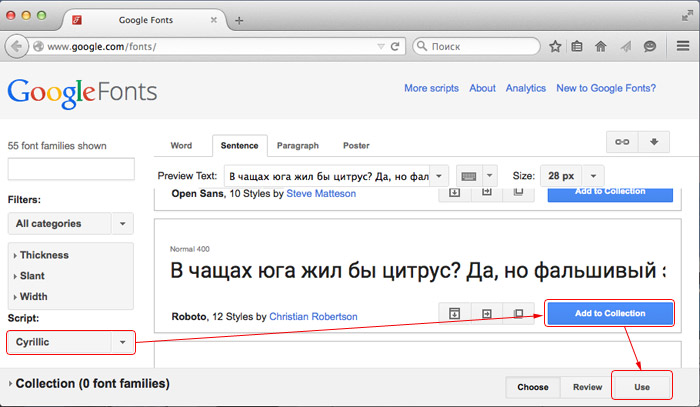Expand the Width filter
The width and height of the screenshot is (700, 407).
tap(30, 297)
